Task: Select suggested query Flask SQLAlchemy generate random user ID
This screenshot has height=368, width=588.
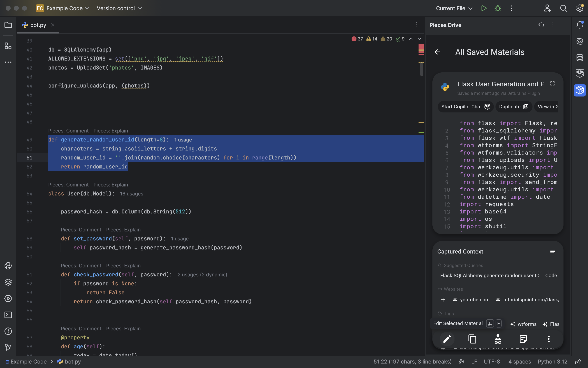Action: pyautogui.click(x=490, y=276)
